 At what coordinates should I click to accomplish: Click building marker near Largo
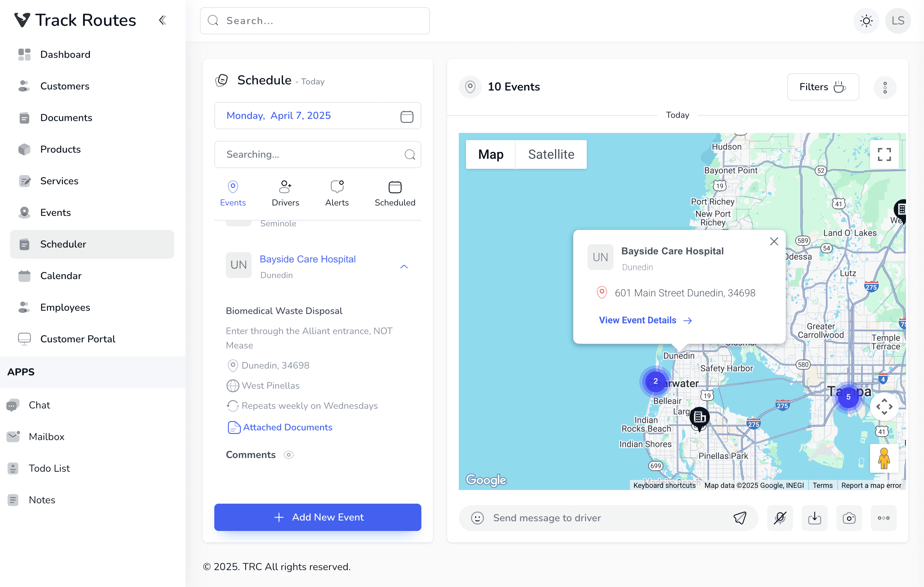699,419
